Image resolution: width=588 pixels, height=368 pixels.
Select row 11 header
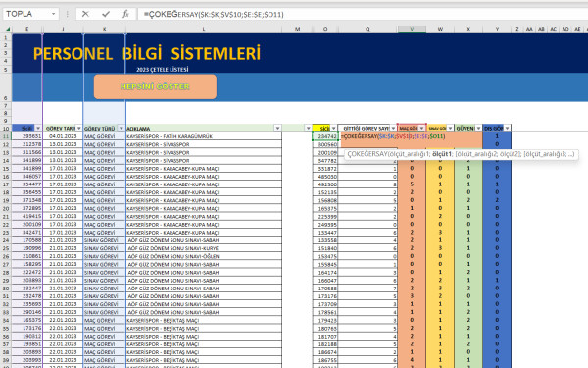[x=6, y=136]
